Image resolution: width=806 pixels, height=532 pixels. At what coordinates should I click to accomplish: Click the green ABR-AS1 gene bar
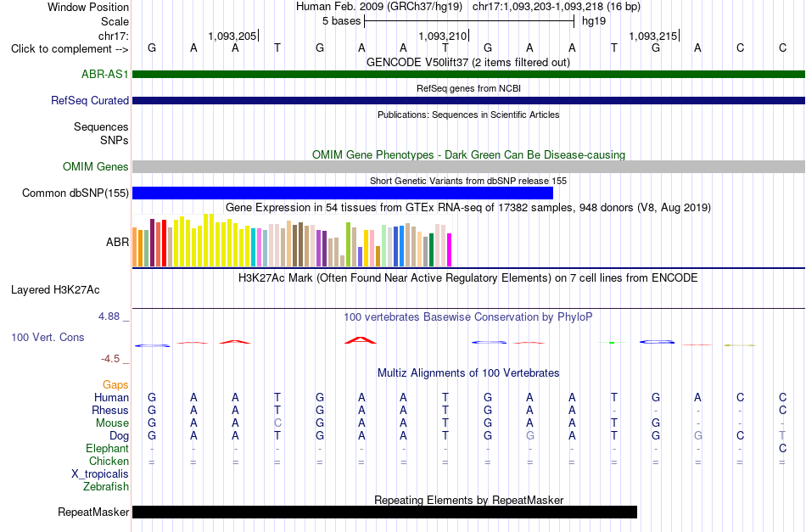(x=468, y=74)
